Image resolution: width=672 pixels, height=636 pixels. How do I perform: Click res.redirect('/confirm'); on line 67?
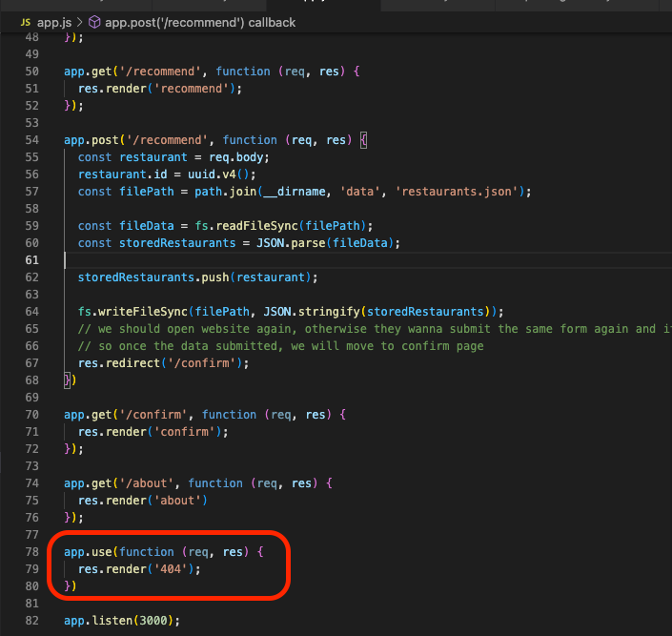[x=163, y=363]
